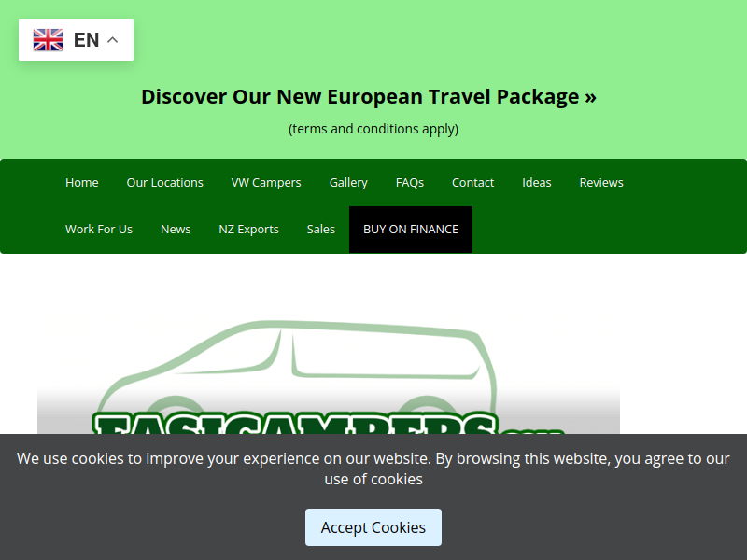Open the News section
Screen dimensions: 747x560
[176, 229]
